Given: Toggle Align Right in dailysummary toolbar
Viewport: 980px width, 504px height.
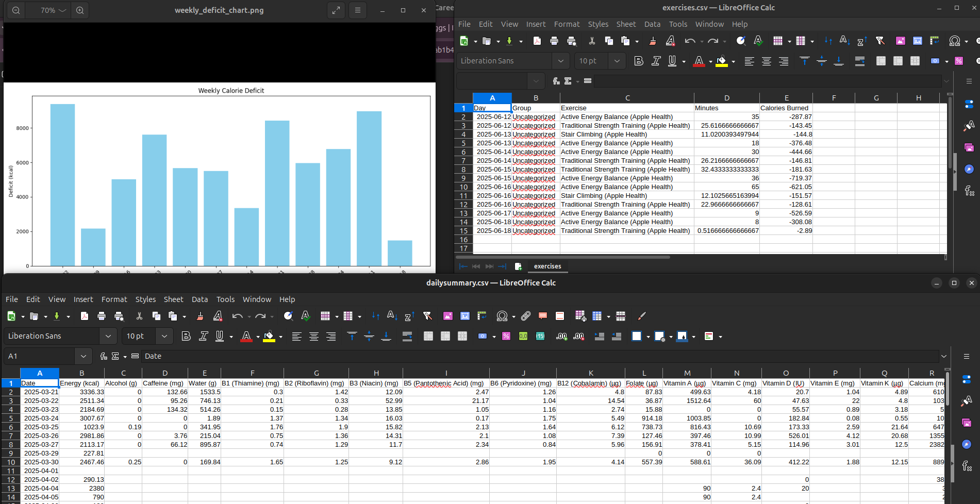Looking at the screenshot, I should 331,336.
